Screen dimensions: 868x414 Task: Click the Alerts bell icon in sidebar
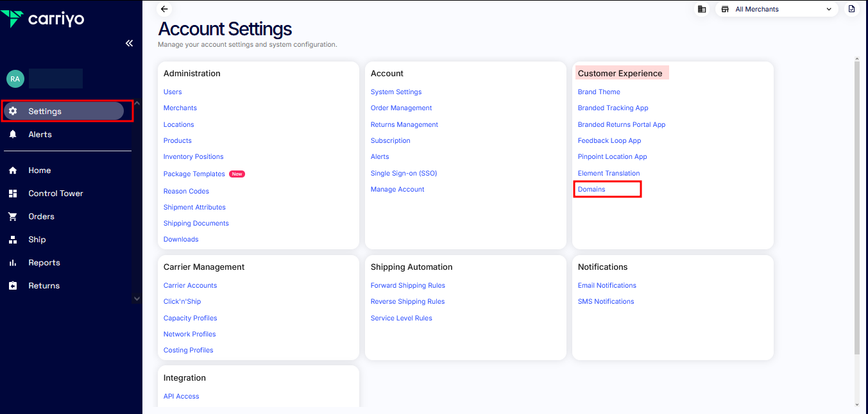point(13,135)
